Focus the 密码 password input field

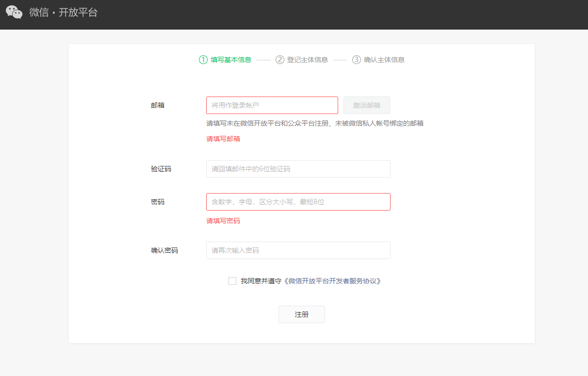point(298,202)
